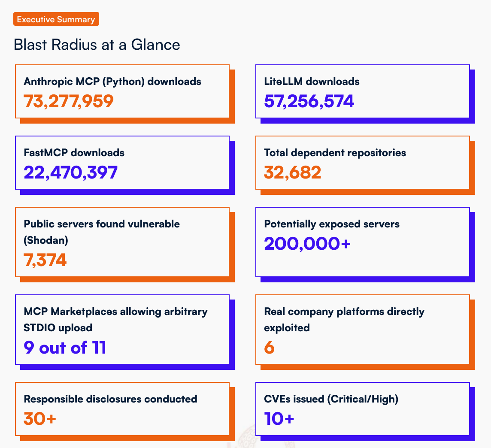This screenshot has height=448, width=491.
Task: Select the Anthropic MCP (Python) downloads label
Action: click(x=112, y=82)
